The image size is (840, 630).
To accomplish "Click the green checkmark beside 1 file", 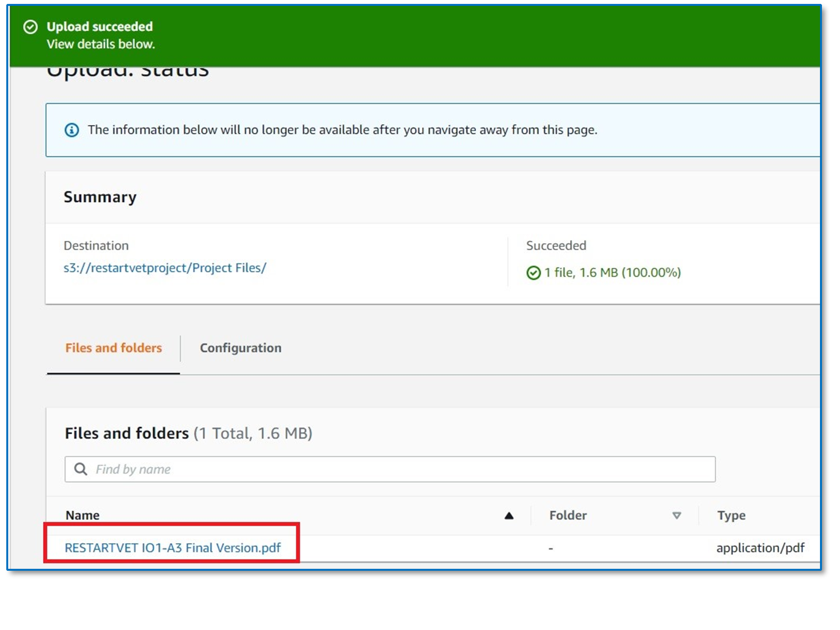I will tap(533, 273).
